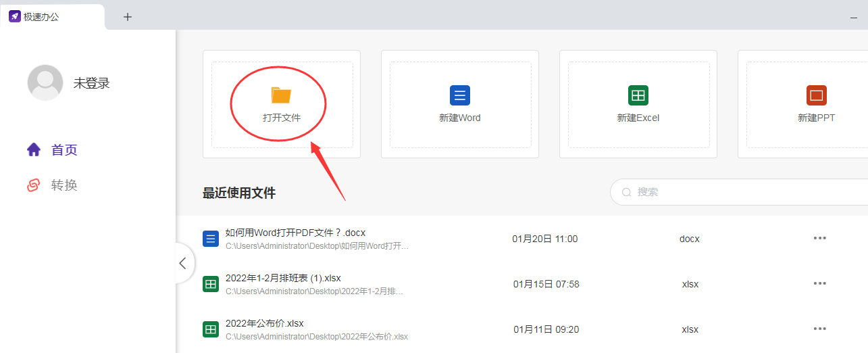
Task: Click the xlsx icon for 2022年公布价
Action: [x=211, y=329]
